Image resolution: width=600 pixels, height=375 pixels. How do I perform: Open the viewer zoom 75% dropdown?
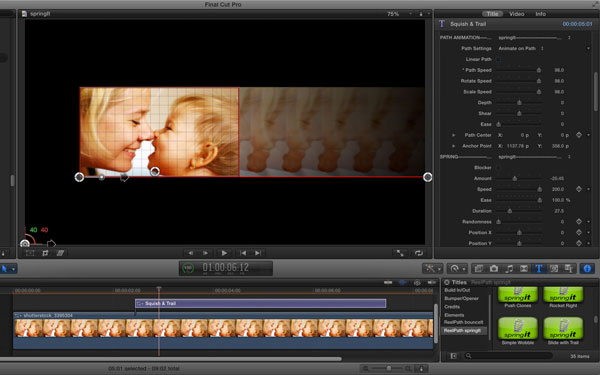[x=400, y=14]
